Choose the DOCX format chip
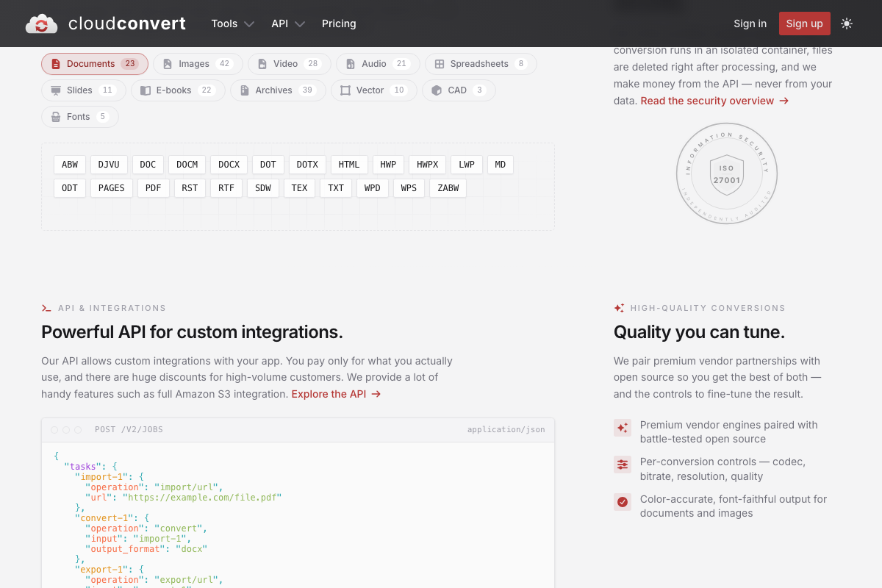882x588 pixels. pos(229,165)
